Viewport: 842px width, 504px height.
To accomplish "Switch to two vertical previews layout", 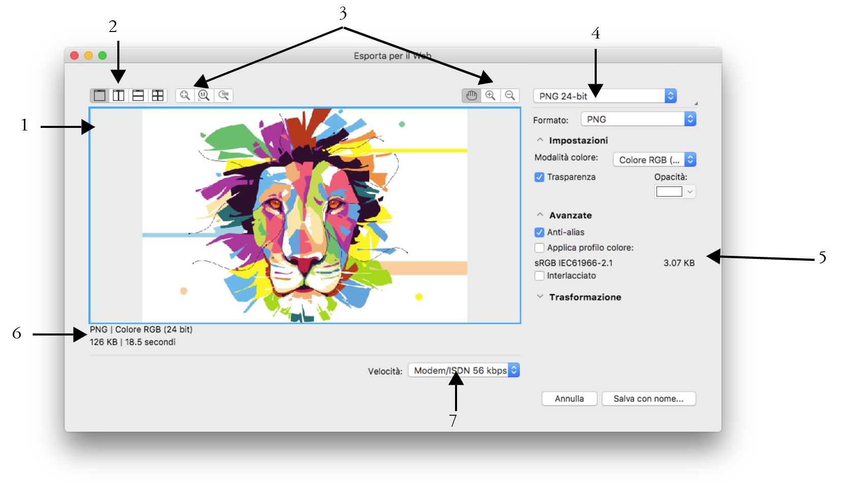I will (119, 95).
